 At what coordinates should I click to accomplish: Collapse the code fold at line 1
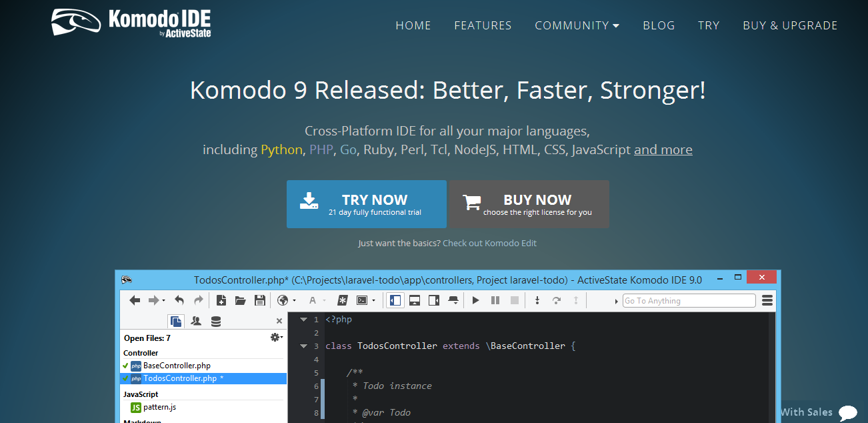pos(303,320)
